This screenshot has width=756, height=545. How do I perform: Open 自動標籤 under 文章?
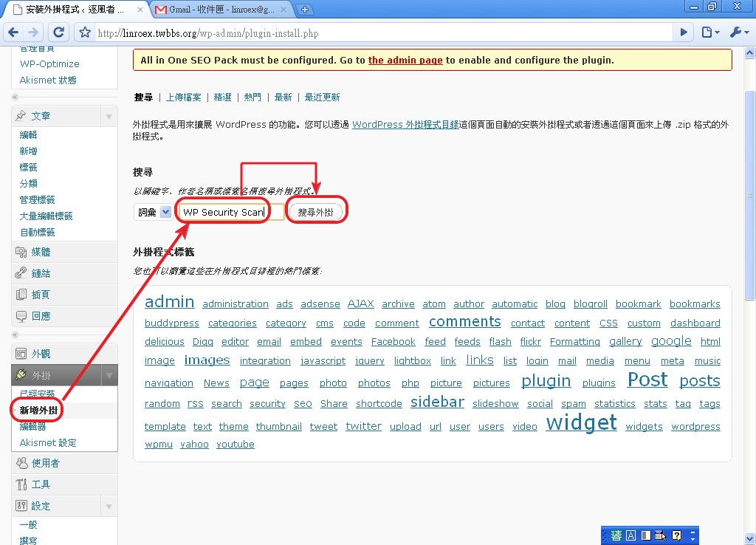pos(37,233)
